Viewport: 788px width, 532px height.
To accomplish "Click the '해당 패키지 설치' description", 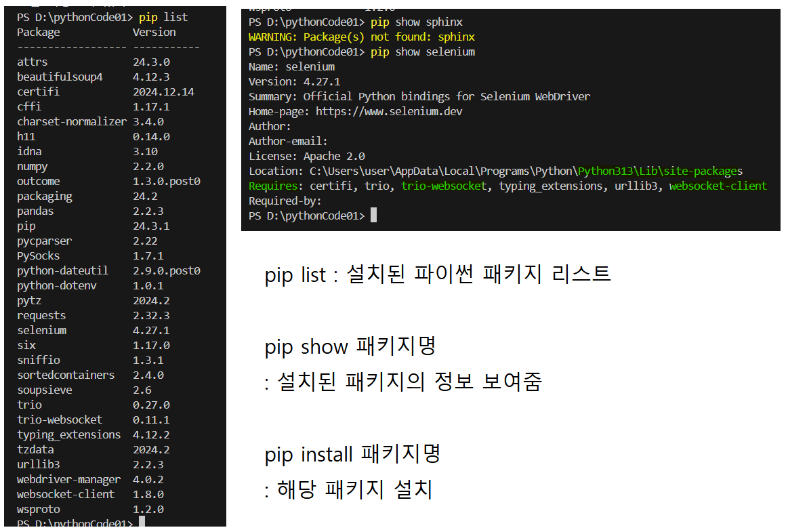I will point(355,489).
